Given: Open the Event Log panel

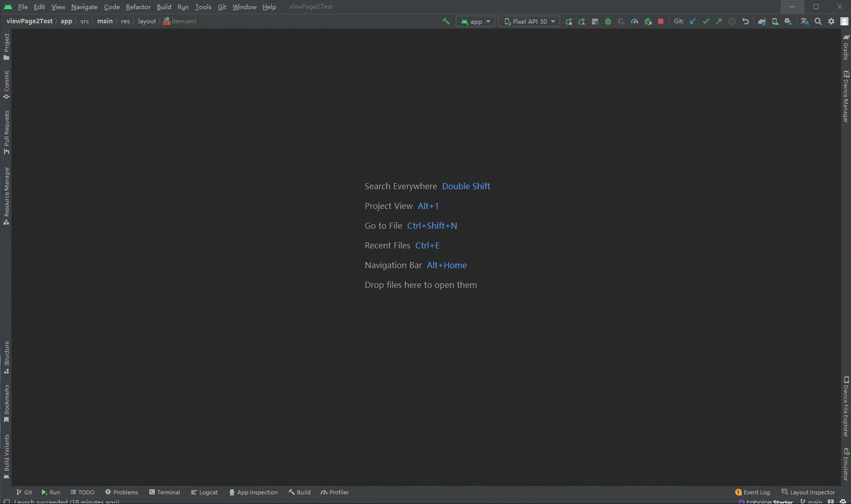Looking at the screenshot, I should pos(753,492).
